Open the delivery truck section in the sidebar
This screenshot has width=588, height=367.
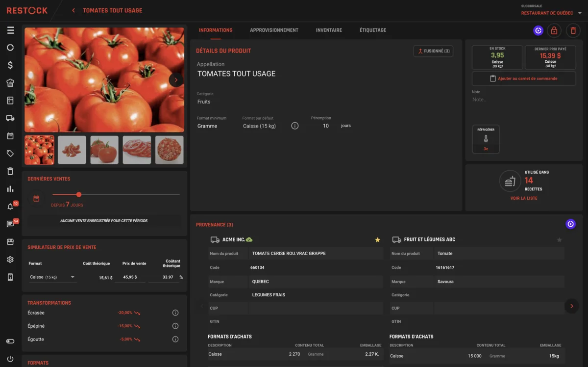pyautogui.click(x=10, y=118)
